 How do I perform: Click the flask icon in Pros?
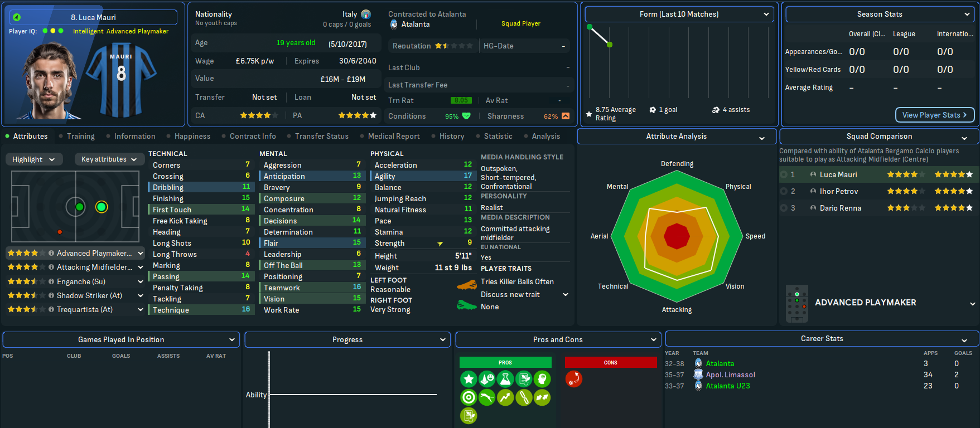coord(505,380)
